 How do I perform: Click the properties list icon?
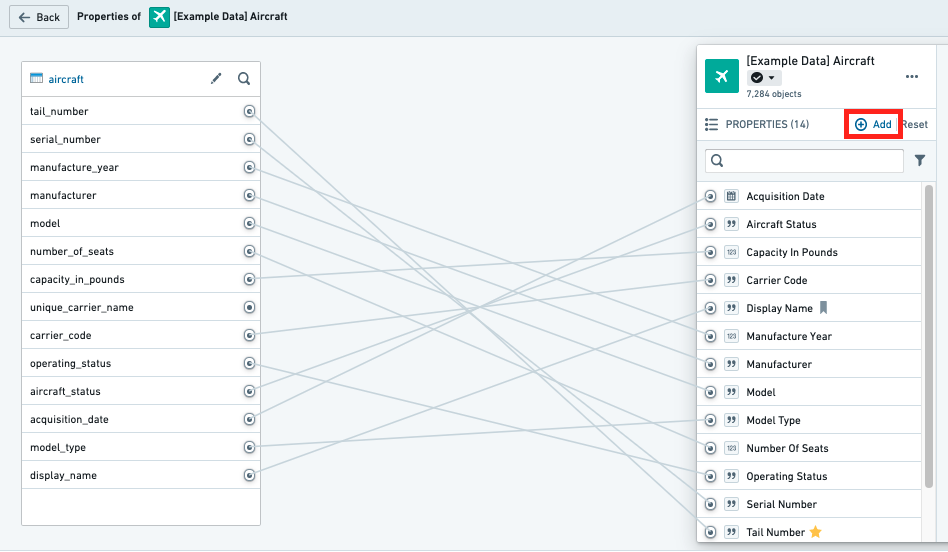tap(712, 125)
